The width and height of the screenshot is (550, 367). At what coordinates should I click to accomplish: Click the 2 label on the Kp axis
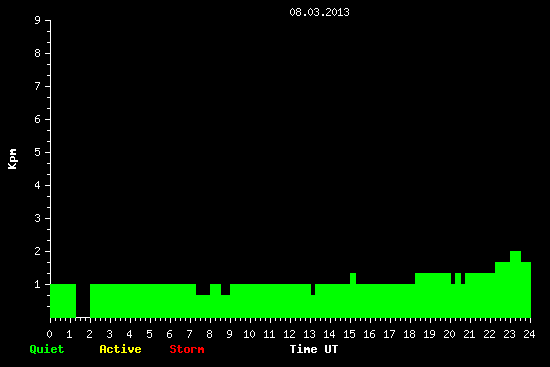(x=38, y=251)
